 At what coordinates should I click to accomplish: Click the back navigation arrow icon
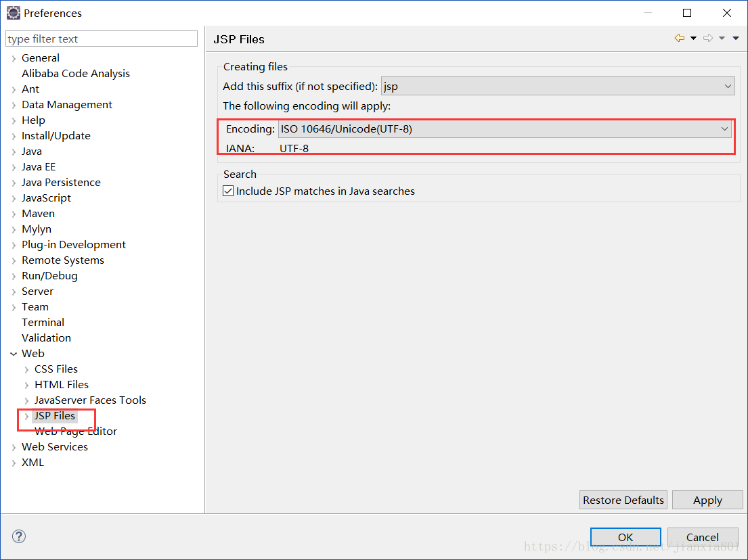pyautogui.click(x=680, y=38)
